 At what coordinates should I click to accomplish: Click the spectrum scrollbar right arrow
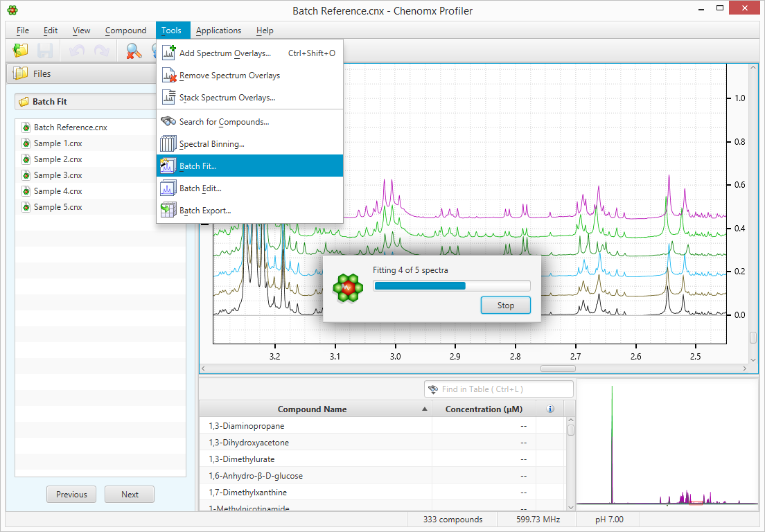745,369
